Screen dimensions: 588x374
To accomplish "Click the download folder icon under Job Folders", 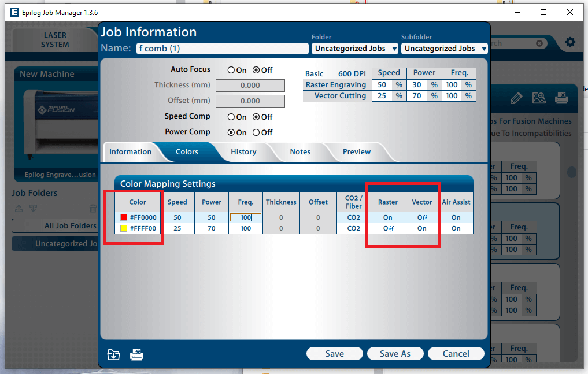I will (x=34, y=208).
